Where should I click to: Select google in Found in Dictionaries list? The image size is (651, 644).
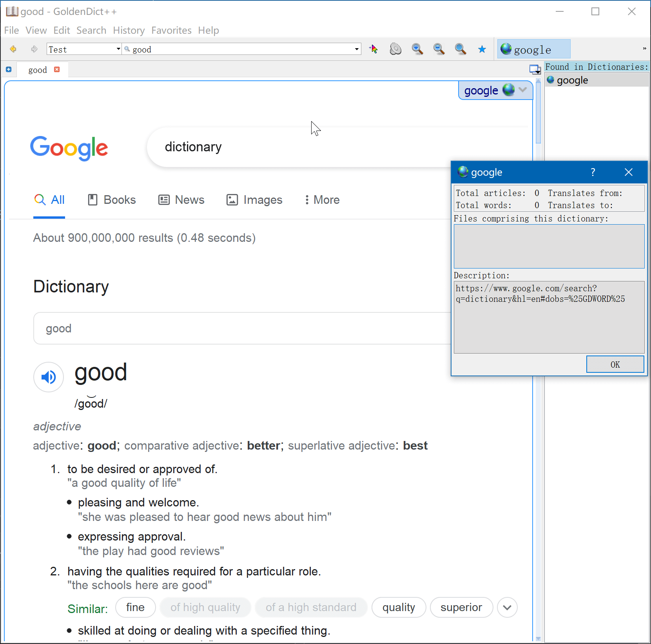coord(597,80)
